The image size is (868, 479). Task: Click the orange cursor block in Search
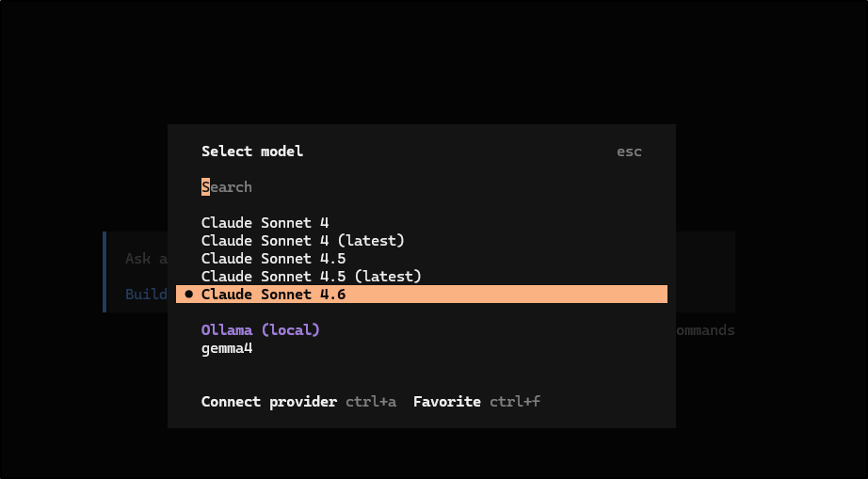pos(205,187)
